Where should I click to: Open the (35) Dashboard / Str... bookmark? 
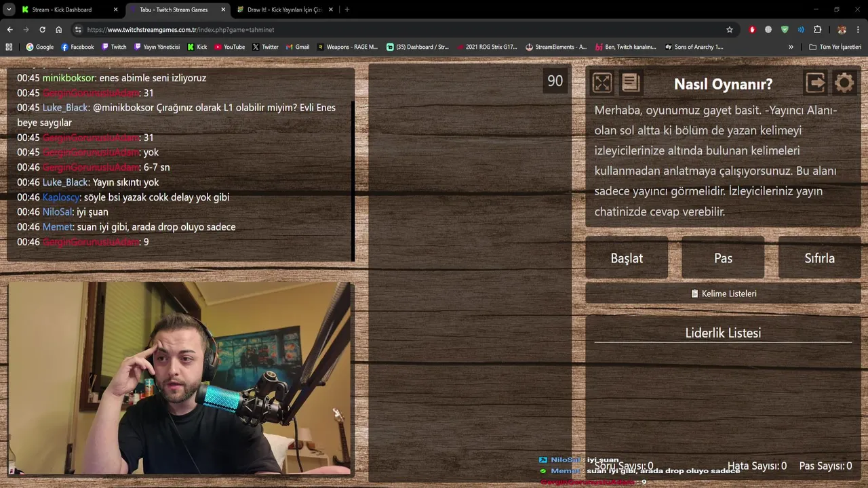coord(418,47)
